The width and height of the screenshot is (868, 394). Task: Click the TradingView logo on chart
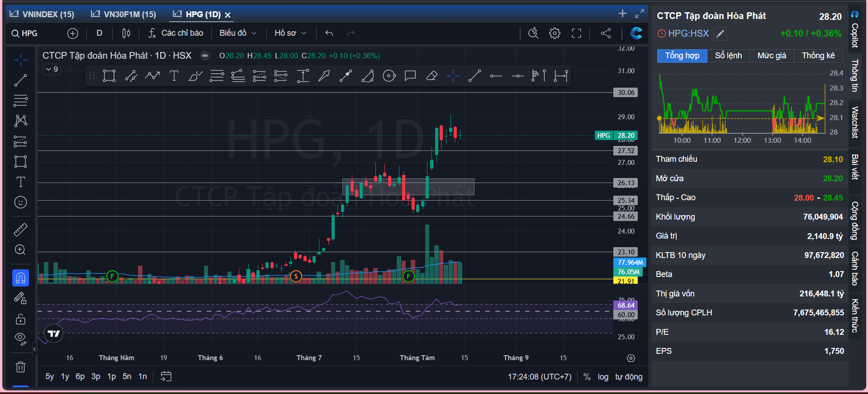[54, 333]
